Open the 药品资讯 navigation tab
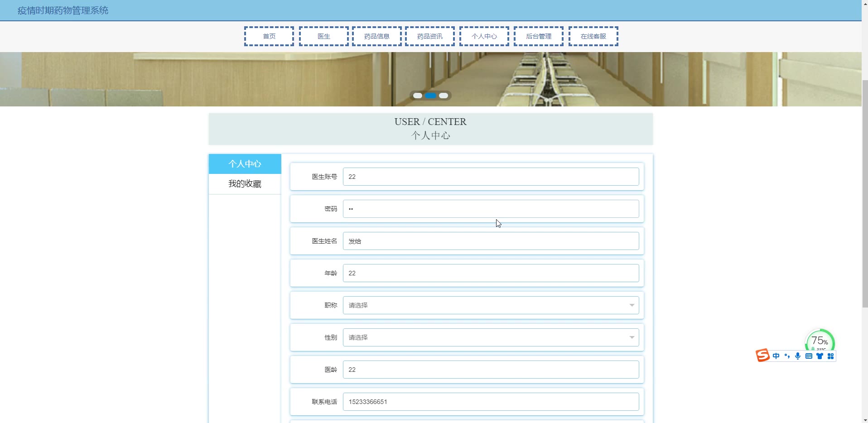The width and height of the screenshot is (868, 423). pos(430,36)
